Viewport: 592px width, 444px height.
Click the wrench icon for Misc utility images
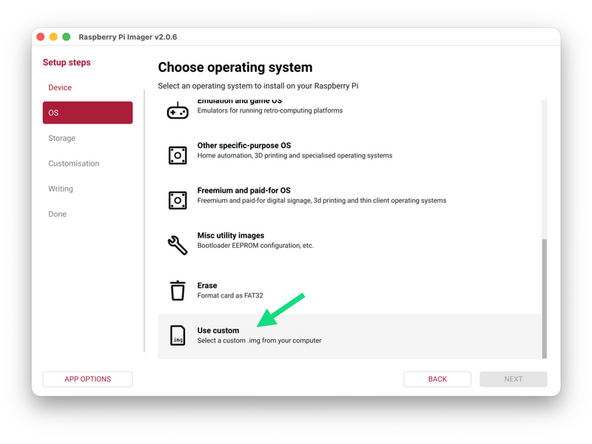click(x=177, y=245)
